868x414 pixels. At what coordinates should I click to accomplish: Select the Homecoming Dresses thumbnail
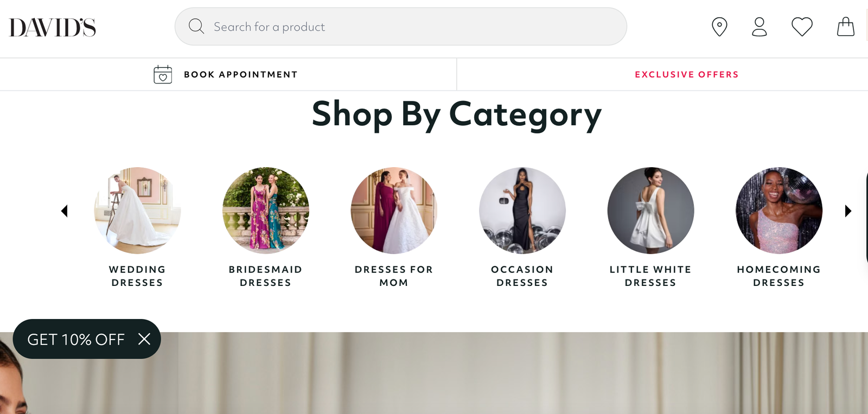coord(778,211)
